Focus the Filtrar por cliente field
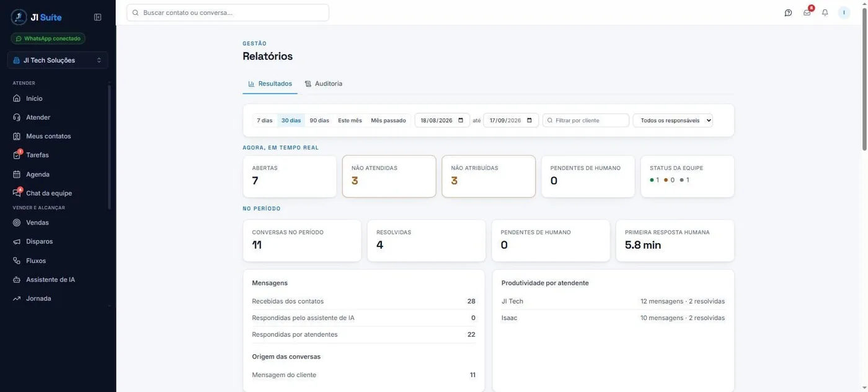The width and height of the screenshot is (868, 392). [x=586, y=120]
